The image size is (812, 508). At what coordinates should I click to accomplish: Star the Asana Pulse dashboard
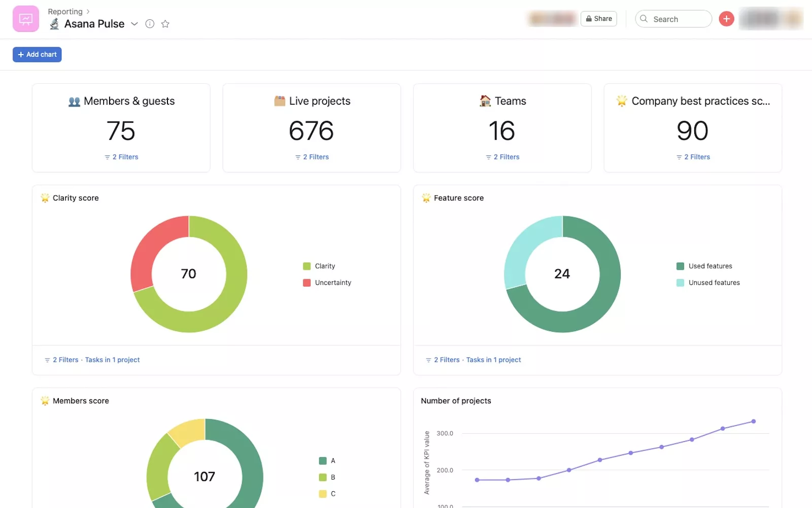[x=165, y=24]
